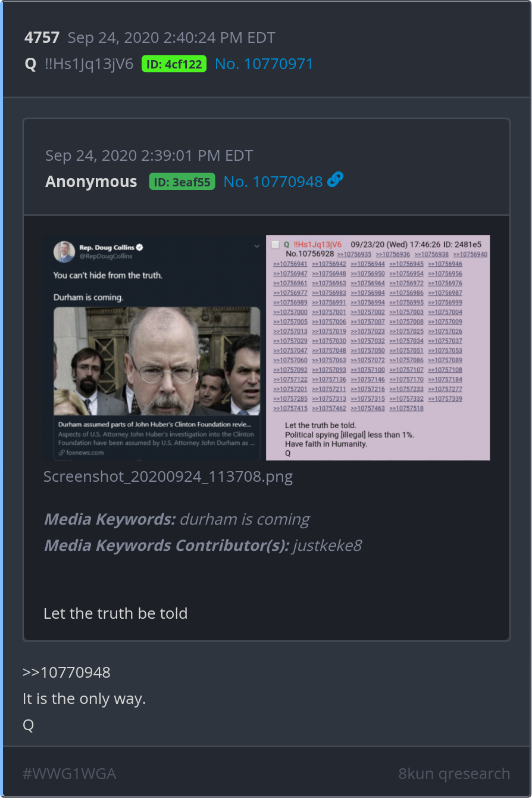Image resolution: width=532 pixels, height=798 pixels.
Task: Click the Q tripcode !!Hs1Jq13jV6
Action: 89,64
